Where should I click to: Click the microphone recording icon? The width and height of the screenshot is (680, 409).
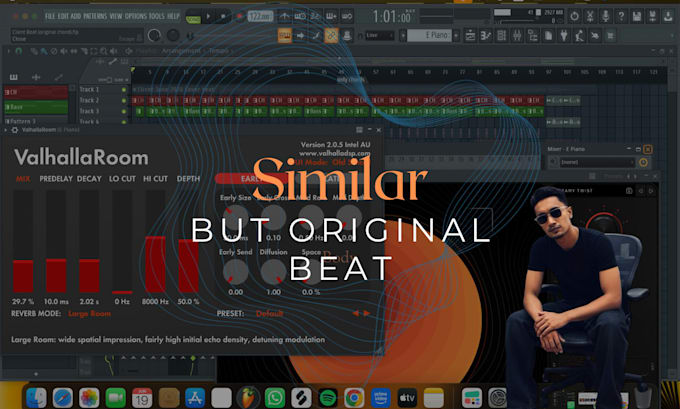click(x=605, y=16)
